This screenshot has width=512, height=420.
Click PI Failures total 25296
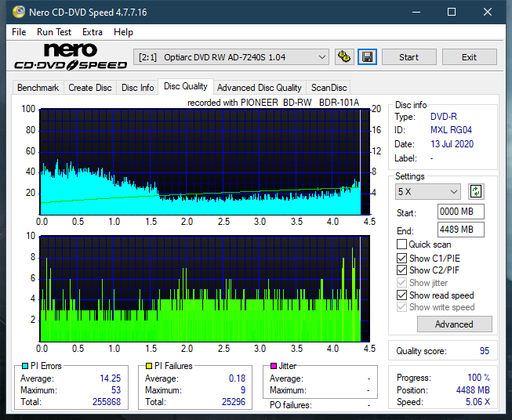(x=234, y=402)
